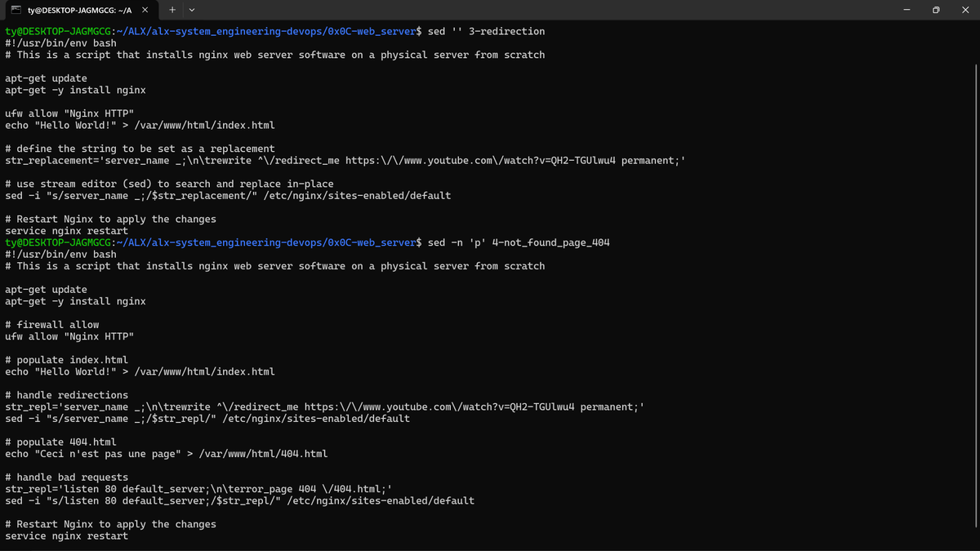Click the comment "# handle bad requests"
The width and height of the screenshot is (980, 551).
coord(67,478)
